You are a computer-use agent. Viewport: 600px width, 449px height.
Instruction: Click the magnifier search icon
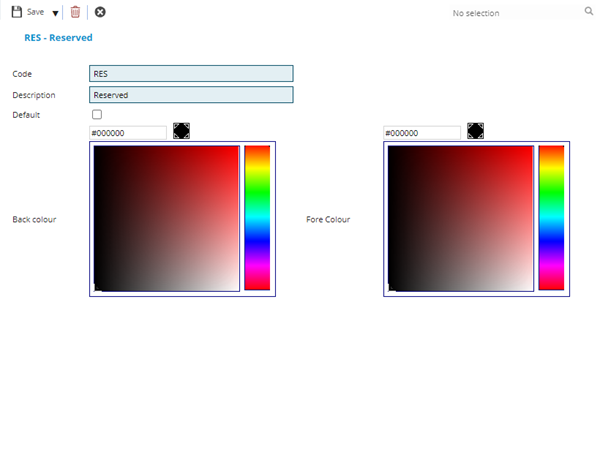pos(588,12)
